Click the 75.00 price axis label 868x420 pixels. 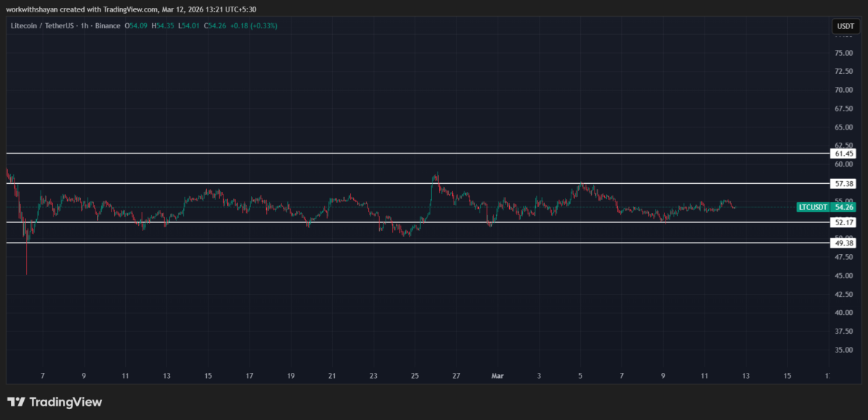point(843,53)
